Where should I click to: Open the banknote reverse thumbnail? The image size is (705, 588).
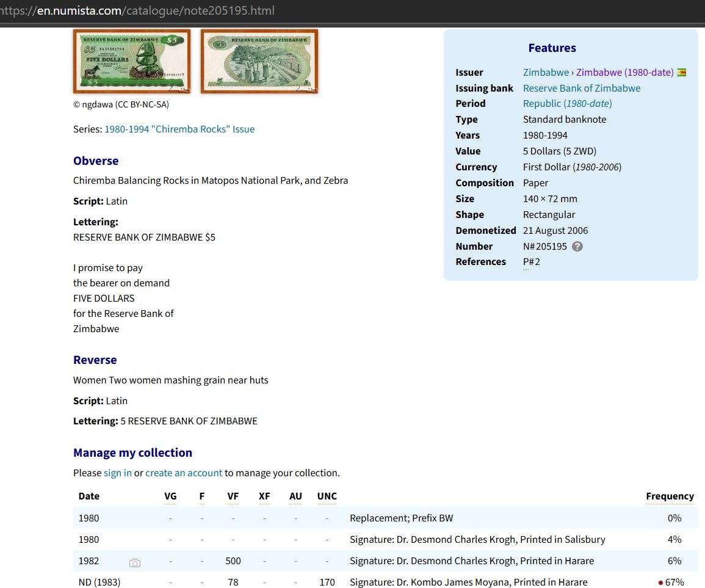(259, 61)
